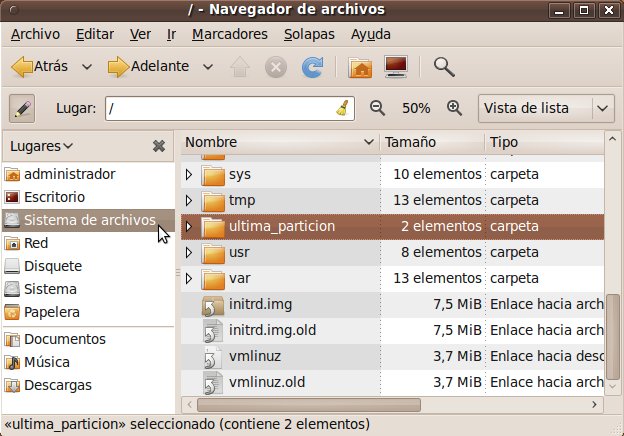Click the search magnifier icon

tap(444, 66)
